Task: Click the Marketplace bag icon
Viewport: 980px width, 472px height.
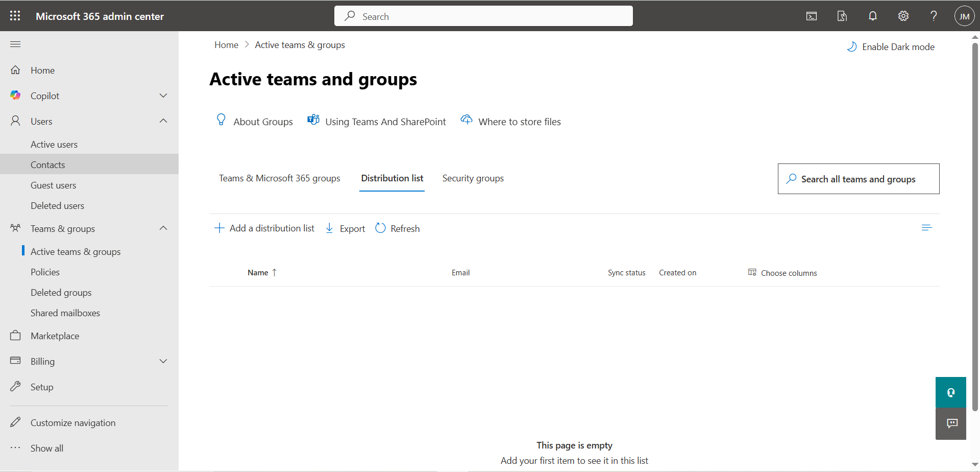Action: point(15,336)
